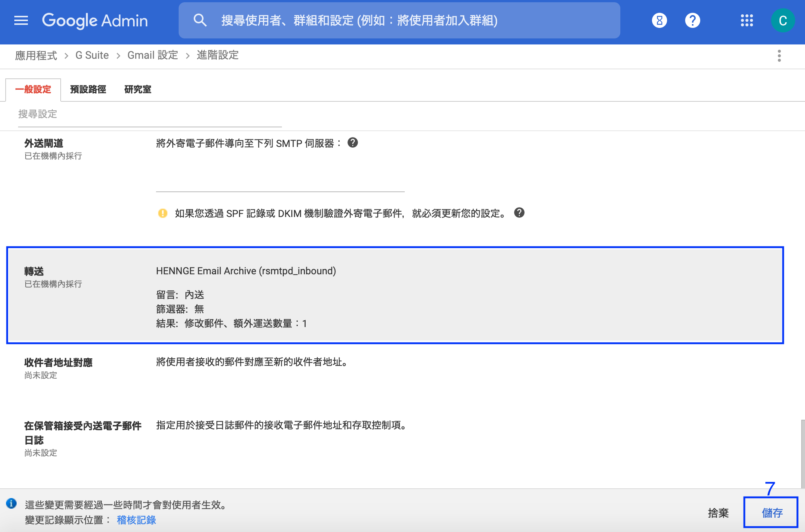Viewport: 805px width, 532px height.
Task: Go to G Suite breadcrumb
Action: tap(92, 55)
